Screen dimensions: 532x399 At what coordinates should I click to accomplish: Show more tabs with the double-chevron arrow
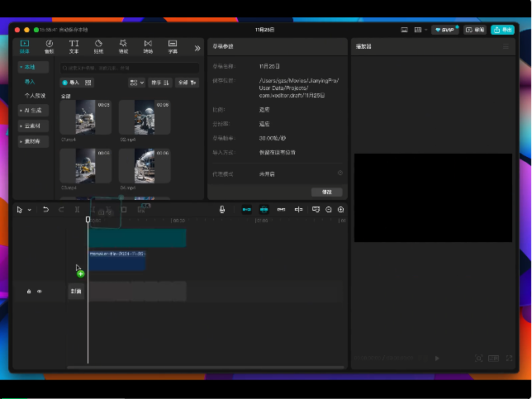point(197,48)
